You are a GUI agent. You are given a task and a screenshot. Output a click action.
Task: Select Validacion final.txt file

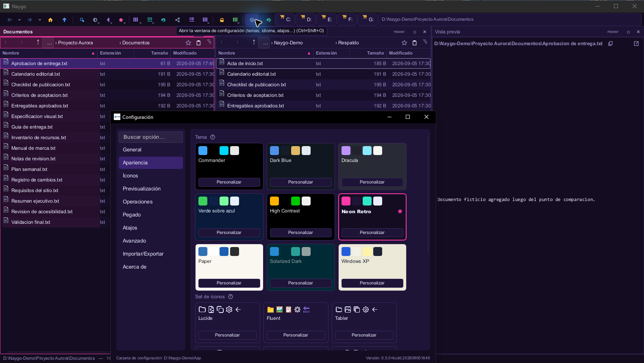coord(55,222)
